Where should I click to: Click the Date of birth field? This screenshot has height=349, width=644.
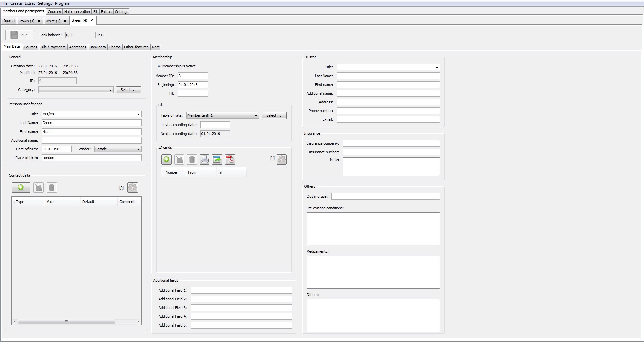57,149
